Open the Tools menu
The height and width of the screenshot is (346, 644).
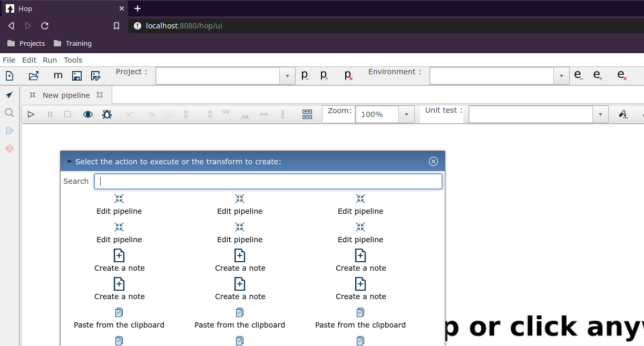point(73,60)
